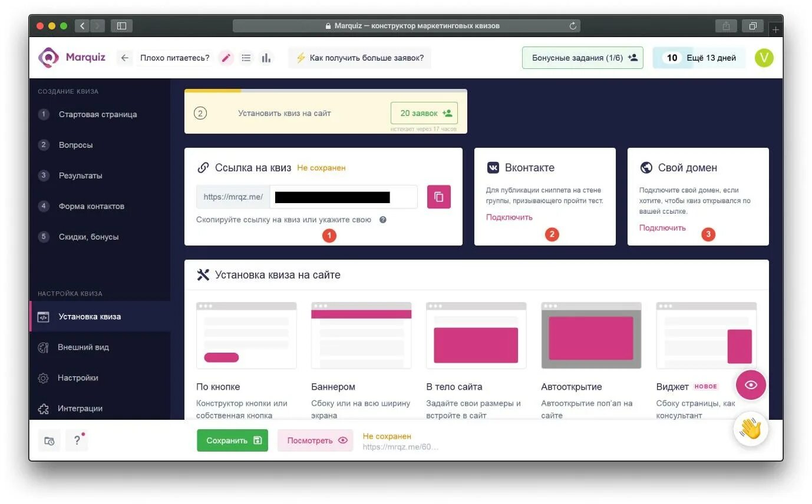Click the Safari forward navigation button
The image size is (812, 504).
click(97, 26)
